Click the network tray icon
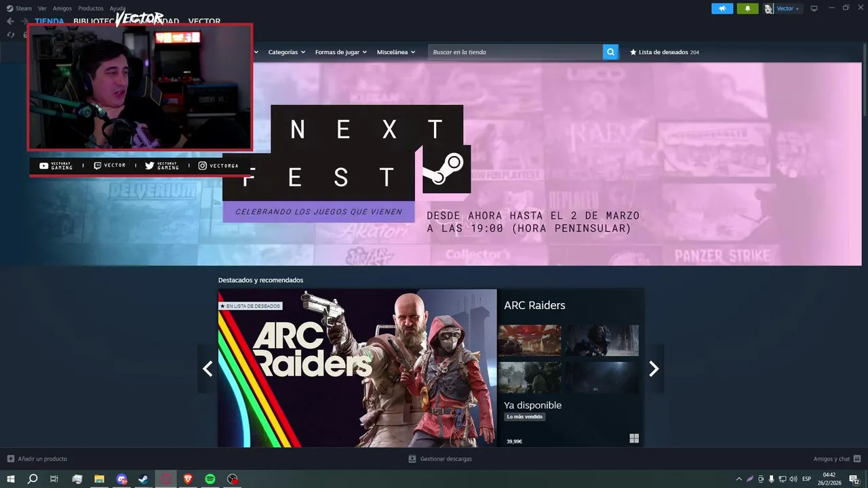868x488 pixels. tap(783, 479)
